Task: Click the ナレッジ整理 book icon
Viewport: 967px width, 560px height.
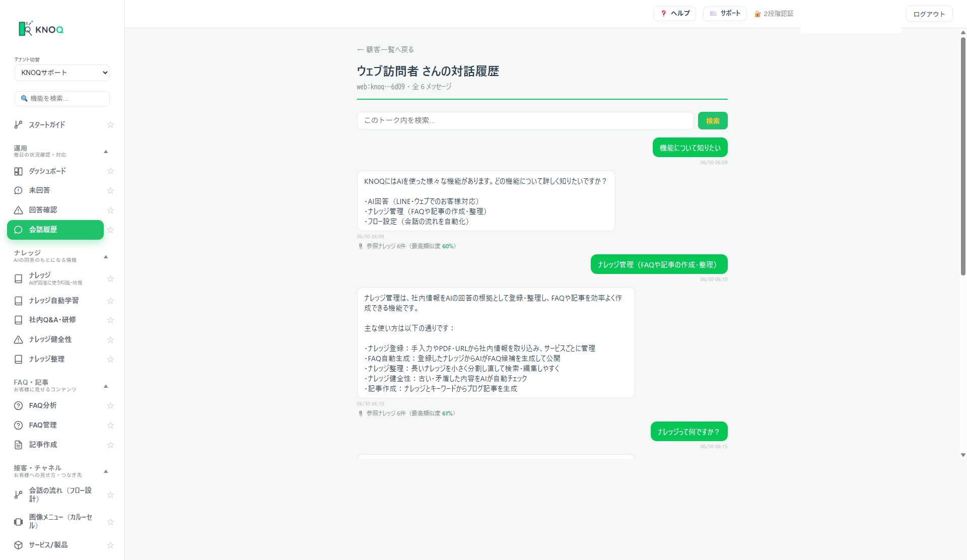Action: 18,359
